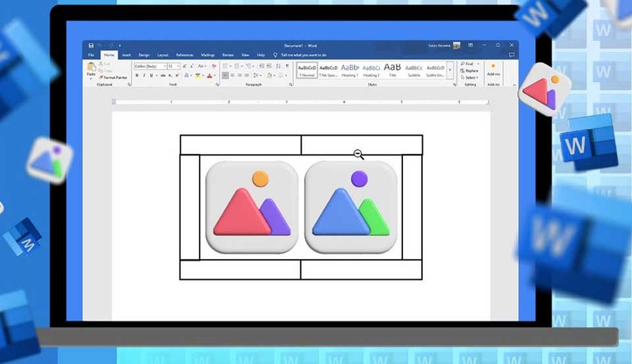632x364 pixels.
Task: Click the Numbering list icon
Action: click(237, 66)
